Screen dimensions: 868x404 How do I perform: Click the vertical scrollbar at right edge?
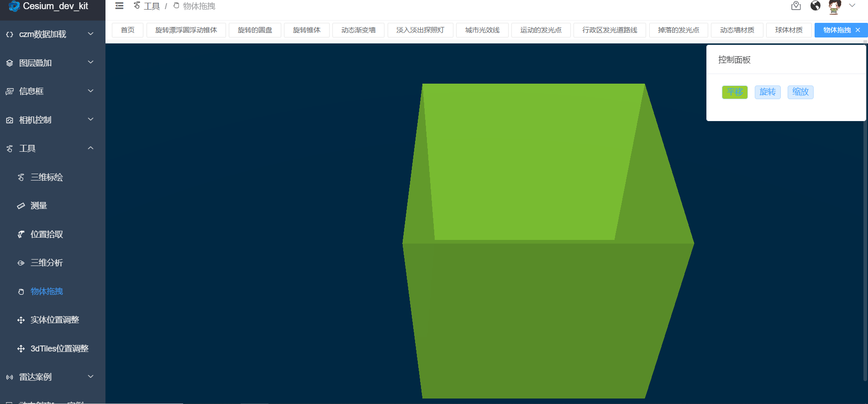(865, 210)
